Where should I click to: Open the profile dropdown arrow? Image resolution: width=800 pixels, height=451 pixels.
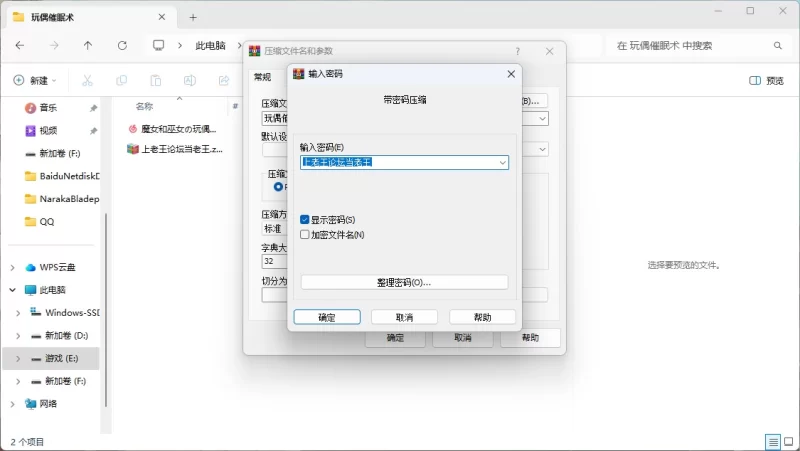click(x=542, y=149)
